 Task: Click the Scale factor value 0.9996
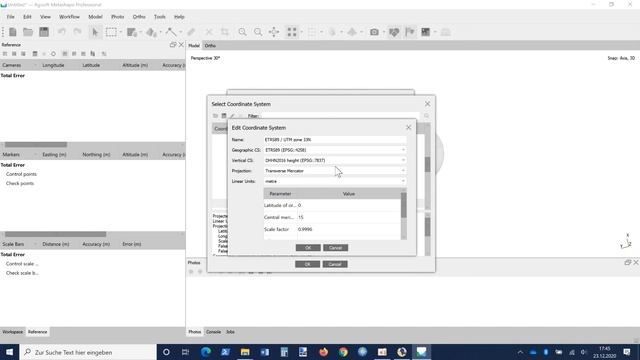point(305,229)
